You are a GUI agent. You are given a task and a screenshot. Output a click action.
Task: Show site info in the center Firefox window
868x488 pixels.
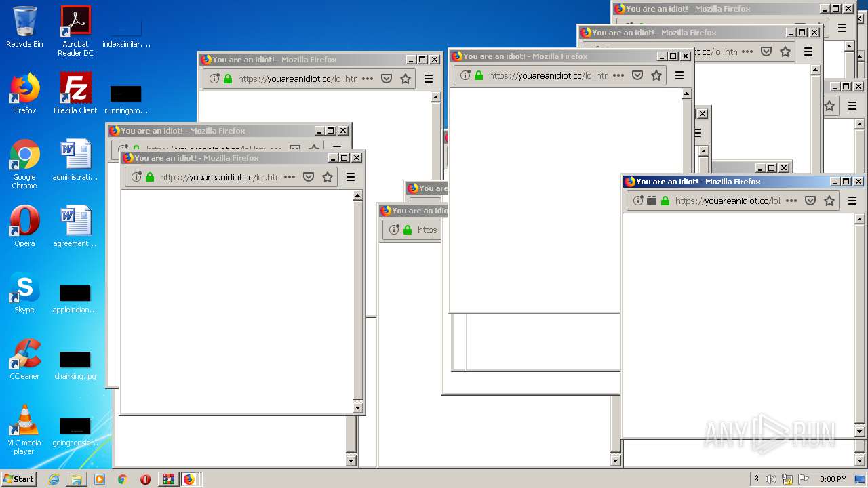(465, 75)
